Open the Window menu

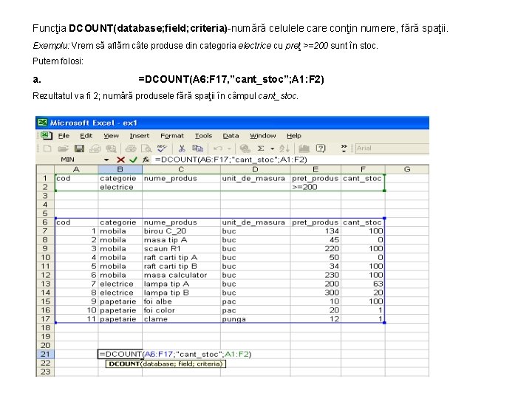pos(263,136)
